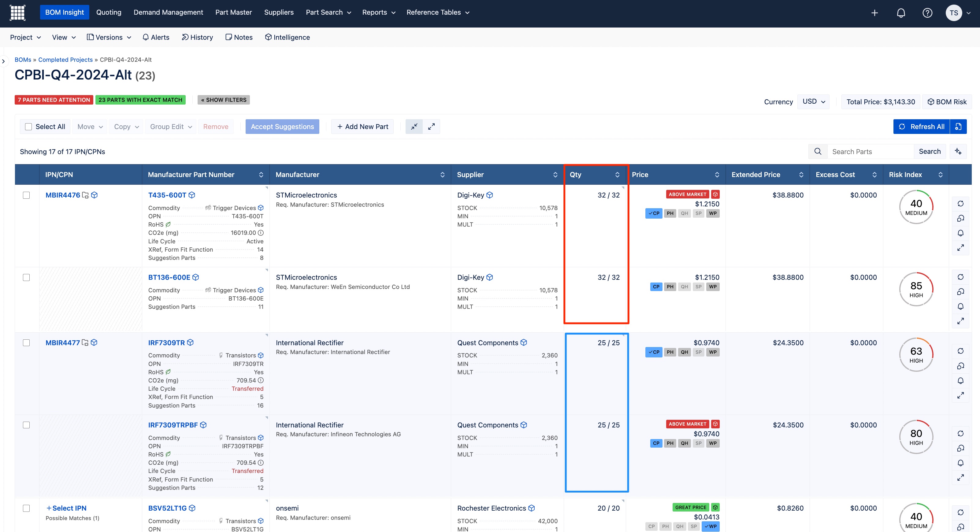Click the refresh settings icon beside Refresh All
Screen dimensions: 980x532
click(x=958, y=127)
